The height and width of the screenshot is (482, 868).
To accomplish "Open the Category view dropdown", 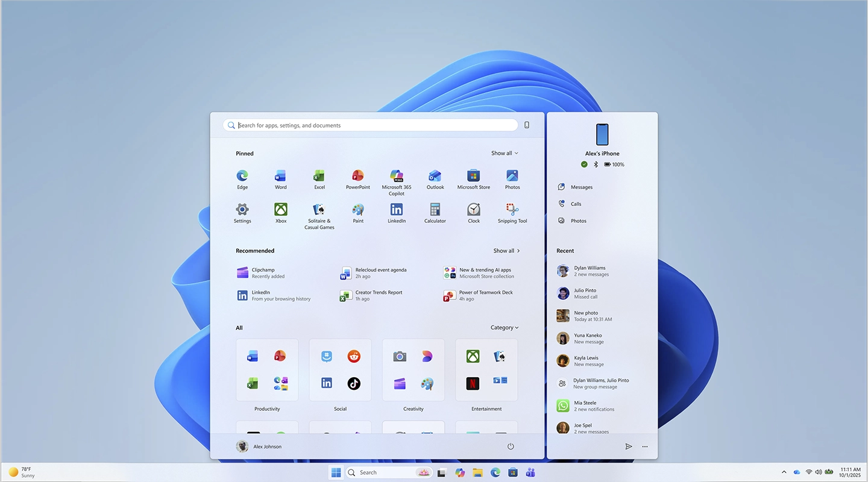I will pos(505,328).
